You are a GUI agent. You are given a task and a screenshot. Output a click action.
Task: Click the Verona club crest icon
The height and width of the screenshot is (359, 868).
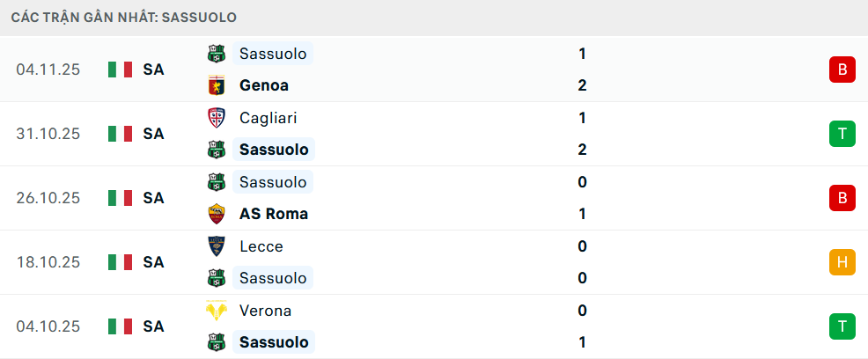pyautogui.click(x=216, y=311)
